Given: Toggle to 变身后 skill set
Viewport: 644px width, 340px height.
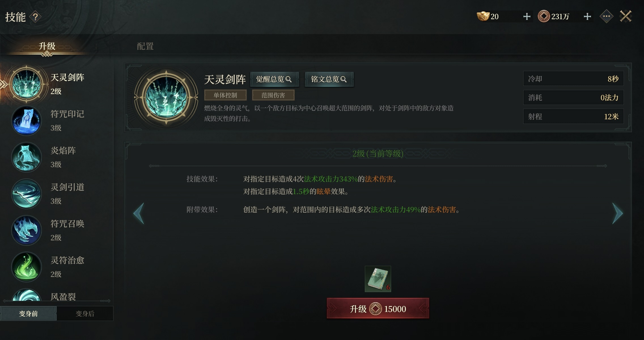Looking at the screenshot, I should point(85,313).
